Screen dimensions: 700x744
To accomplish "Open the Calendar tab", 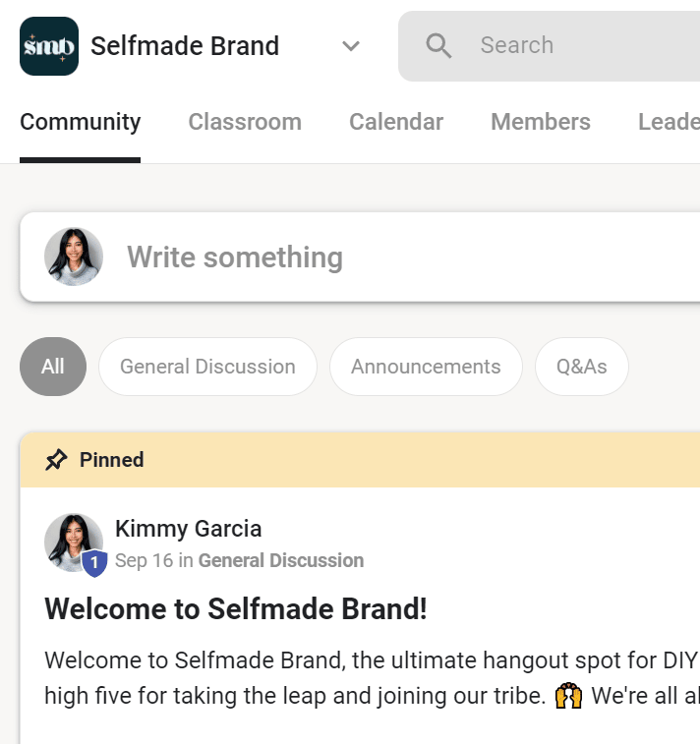I will point(396,122).
